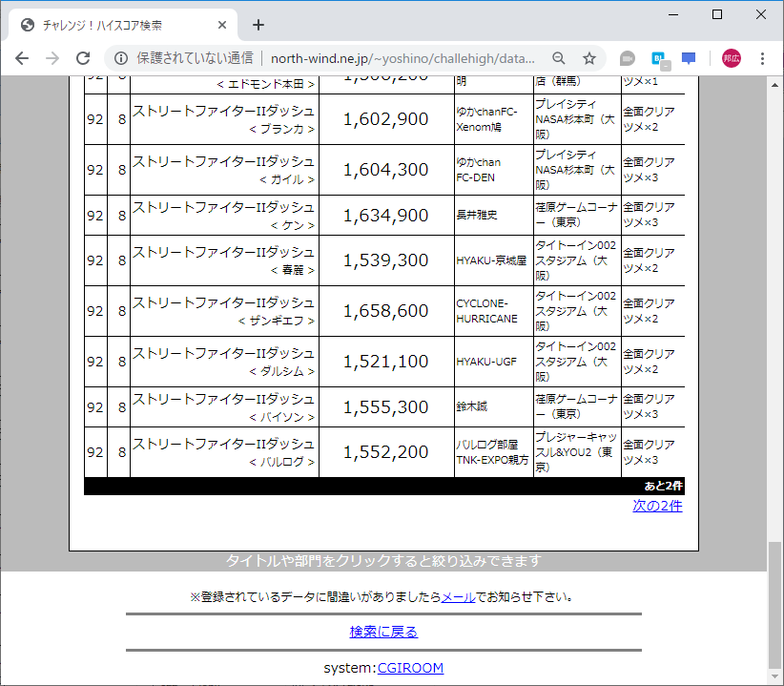Image resolution: width=784 pixels, height=686 pixels.
Task: Bookmark this page with the star
Action: pyautogui.click(x=589, y=58)
